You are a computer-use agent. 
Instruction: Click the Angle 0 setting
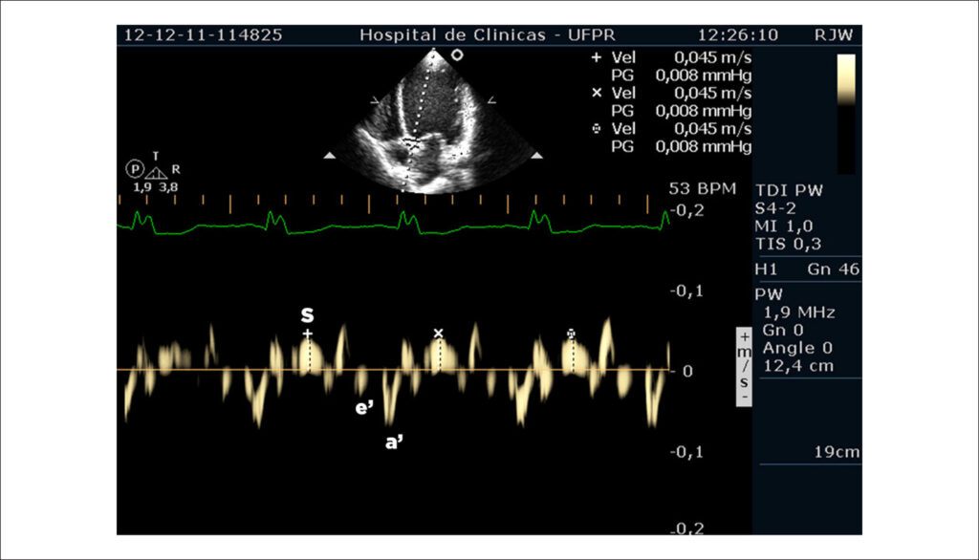point(797,348)
